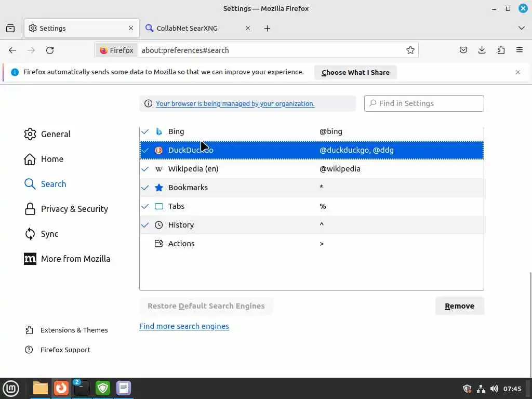This screenshot has width=532, height=399.
Task: Bookmark this page with the star icon
Action: pyautogui.click(x=410, y=50)
